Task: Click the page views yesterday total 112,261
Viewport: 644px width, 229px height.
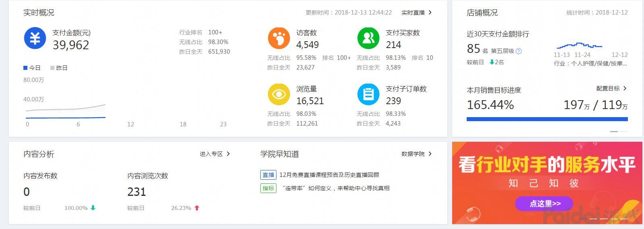Action: [307, 124]
